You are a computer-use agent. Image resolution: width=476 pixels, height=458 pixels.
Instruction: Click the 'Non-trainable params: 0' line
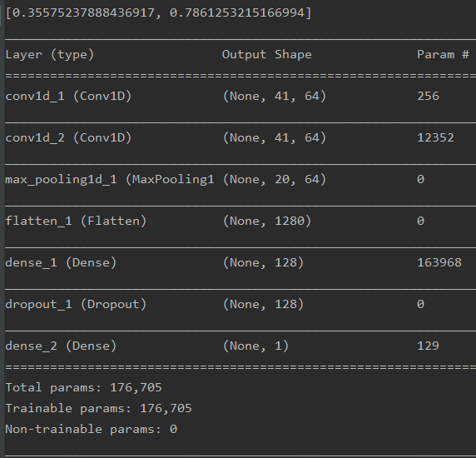91,429
